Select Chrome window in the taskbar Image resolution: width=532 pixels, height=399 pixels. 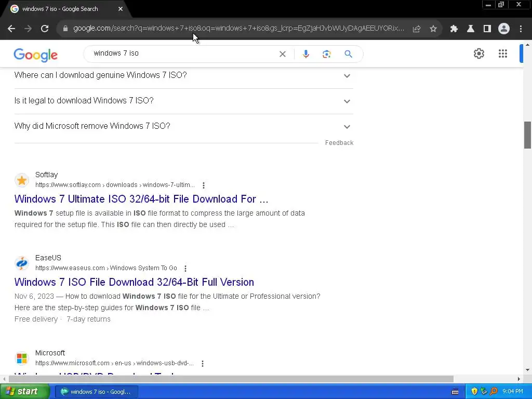[x=96, y=392]
